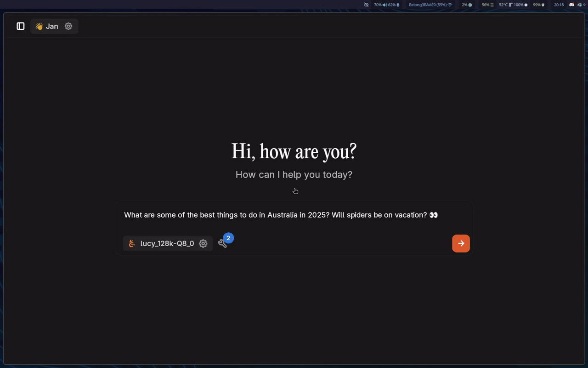This screenshot has width=588, height=368.
Task: Open the Belong3BAAE9 WiFi network menu
Action: pos(430,5)
